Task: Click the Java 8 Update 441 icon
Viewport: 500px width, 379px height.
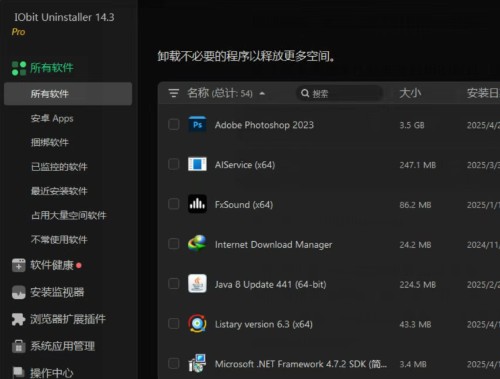Action: pos(197,284)
